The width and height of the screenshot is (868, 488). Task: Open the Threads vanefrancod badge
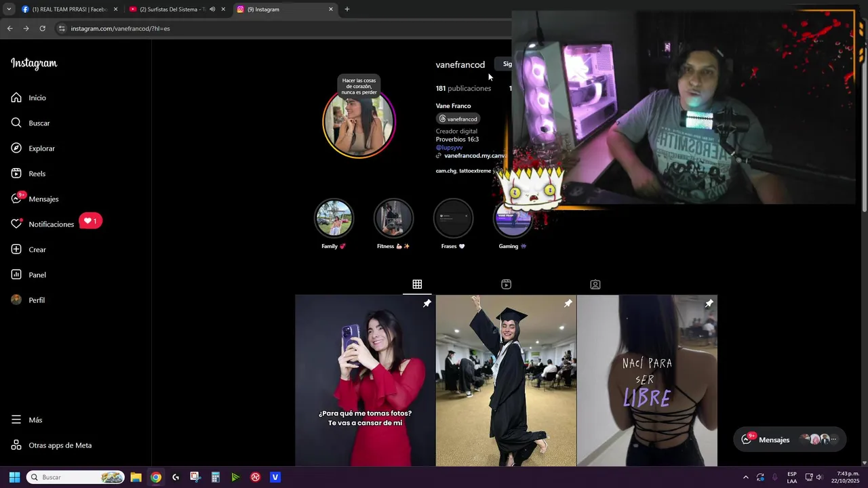pos(458,119)
